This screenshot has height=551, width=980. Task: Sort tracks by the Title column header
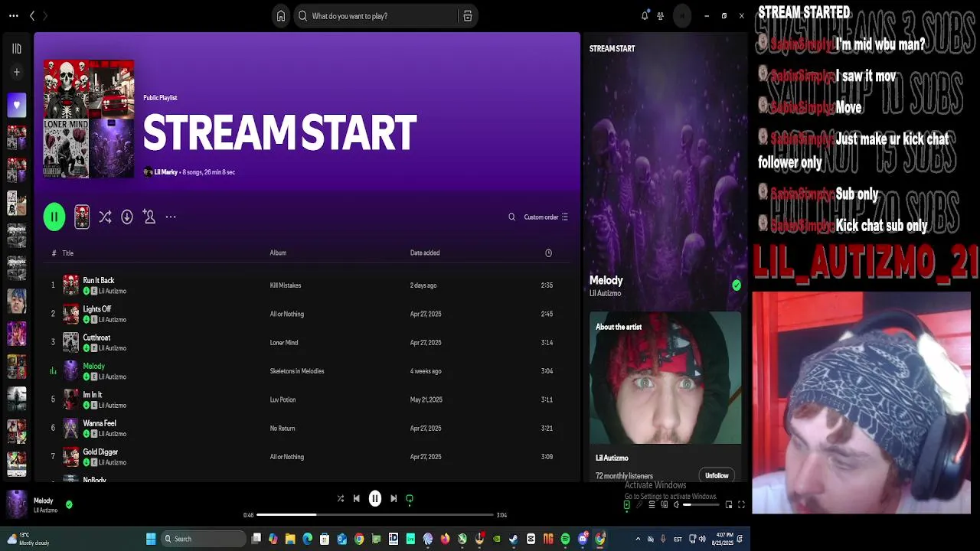tap(68, 253)
